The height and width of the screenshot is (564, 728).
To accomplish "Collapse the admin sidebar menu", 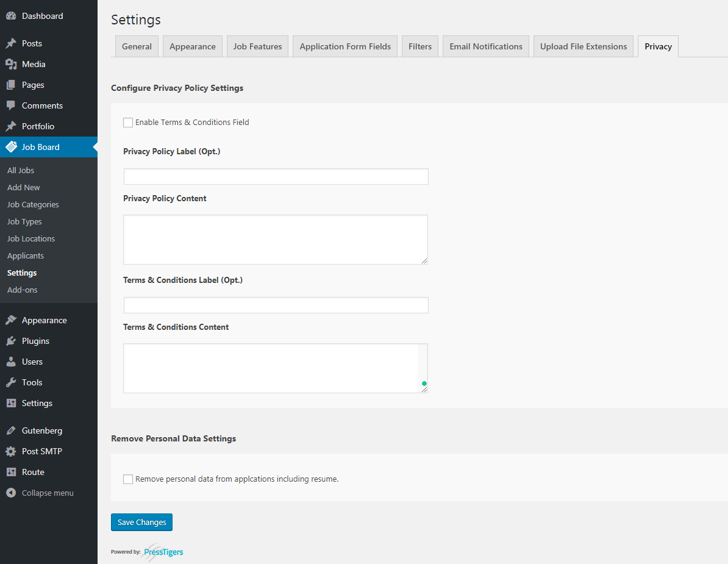I will click(40, 493).
